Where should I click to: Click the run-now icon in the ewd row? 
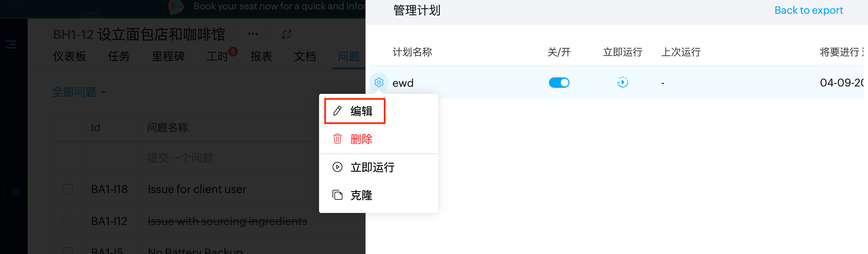pyautogui.click(x=622, y=82)
